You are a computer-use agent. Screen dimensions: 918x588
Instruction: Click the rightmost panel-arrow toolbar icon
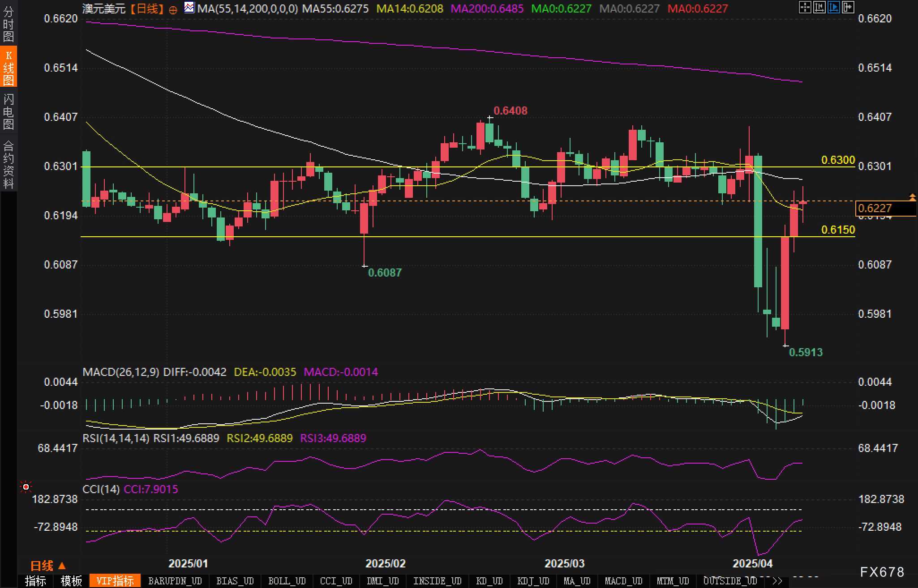(848, 7)
